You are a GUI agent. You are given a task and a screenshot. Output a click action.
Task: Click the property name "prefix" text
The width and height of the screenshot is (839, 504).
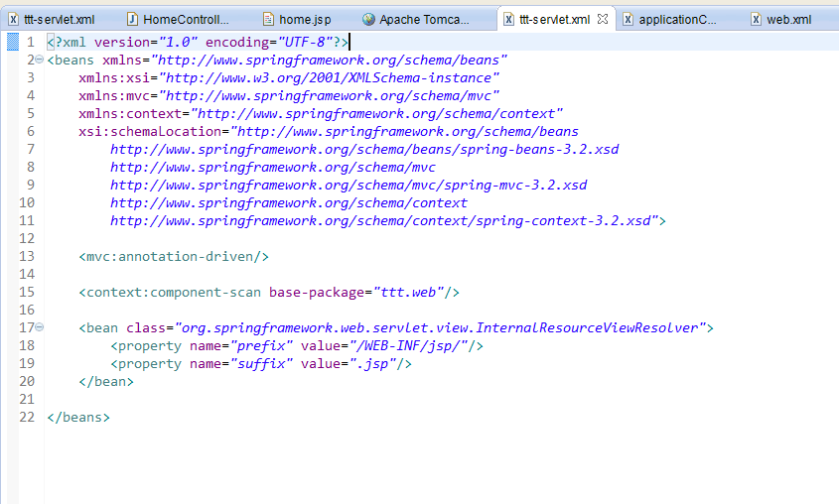pos(261,346)
